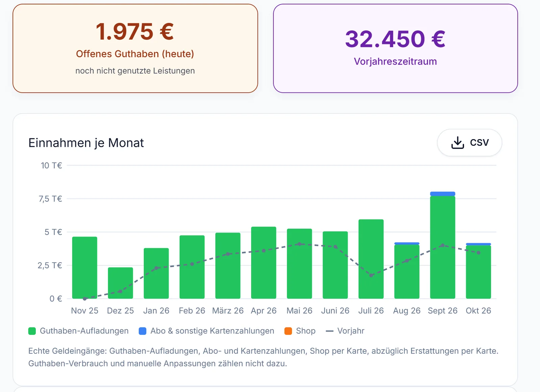Select the Jan 26 bar
This screenshot has height=392, width=540.
coord(156,273)
